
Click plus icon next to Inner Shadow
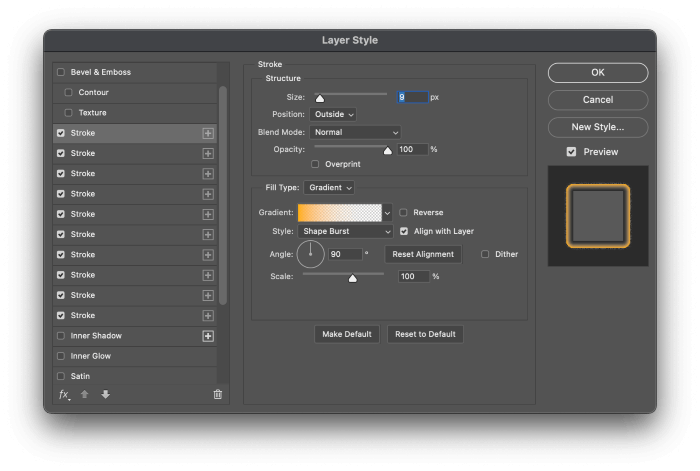[x=208, y=336]
